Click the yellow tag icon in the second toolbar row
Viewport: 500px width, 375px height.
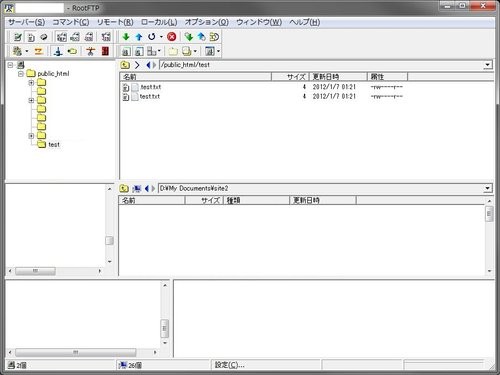pyautogui.click(x=72, y=51)
